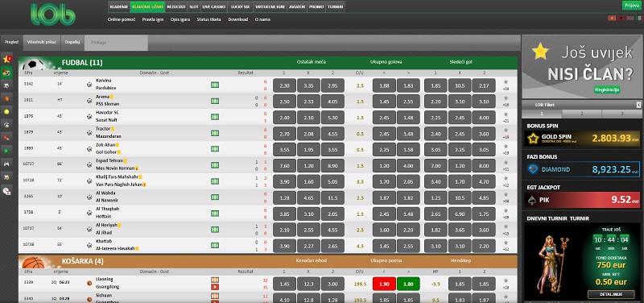Switch language using the Italian flag

tap(639, 18)
